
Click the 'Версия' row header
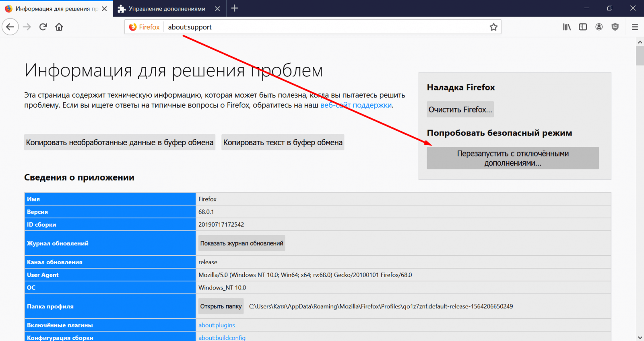(x=110, y=212)
